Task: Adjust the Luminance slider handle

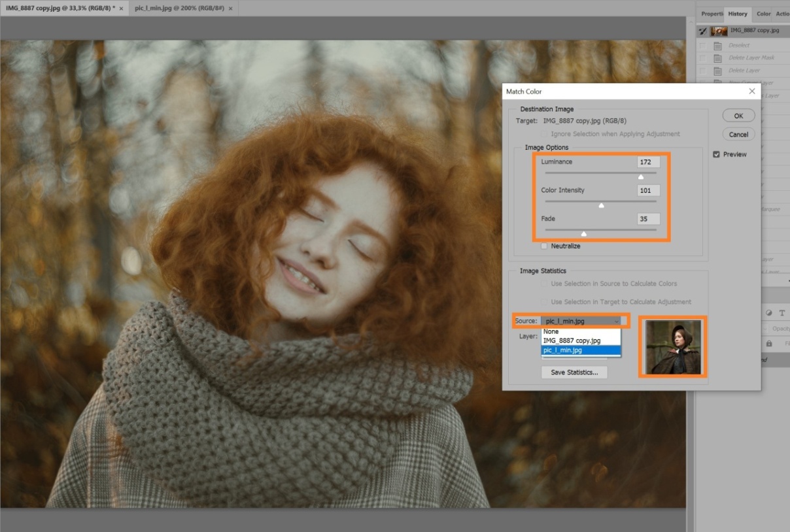Action: click(x=641, y=176)
